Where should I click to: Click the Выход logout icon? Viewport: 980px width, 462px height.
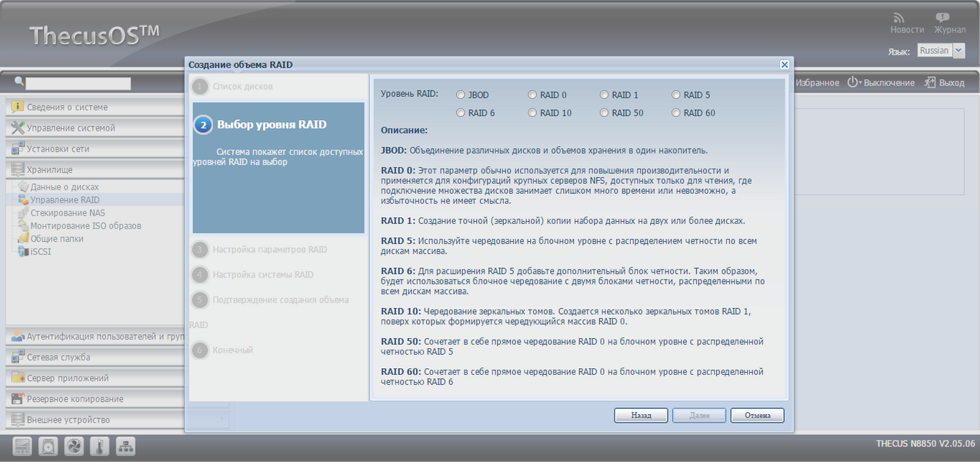click(930, 82)
